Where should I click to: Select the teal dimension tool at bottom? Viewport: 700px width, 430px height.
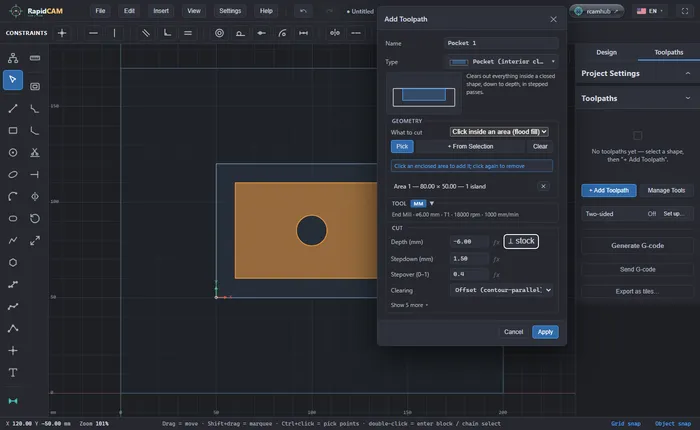[x=13, y=401]
